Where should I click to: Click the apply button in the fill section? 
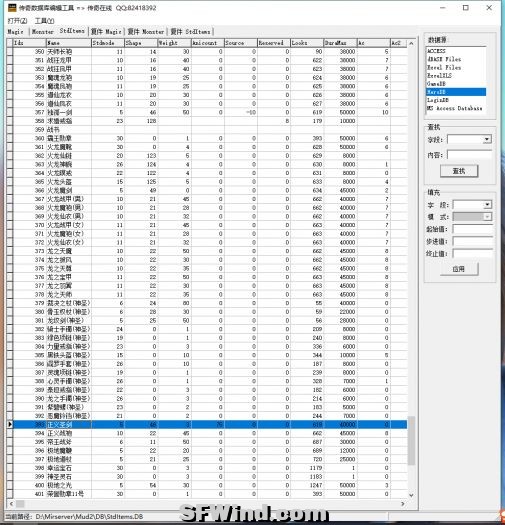[x=459, y=269]
